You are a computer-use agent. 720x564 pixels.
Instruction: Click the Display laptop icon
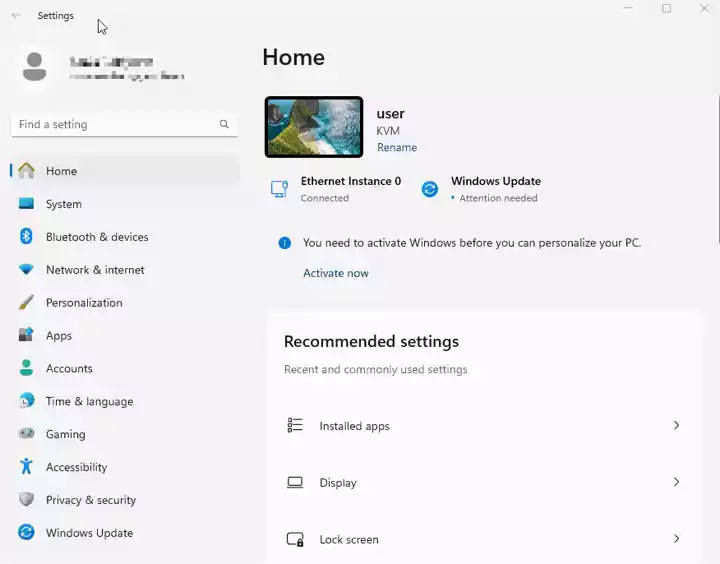click(295, 482)
